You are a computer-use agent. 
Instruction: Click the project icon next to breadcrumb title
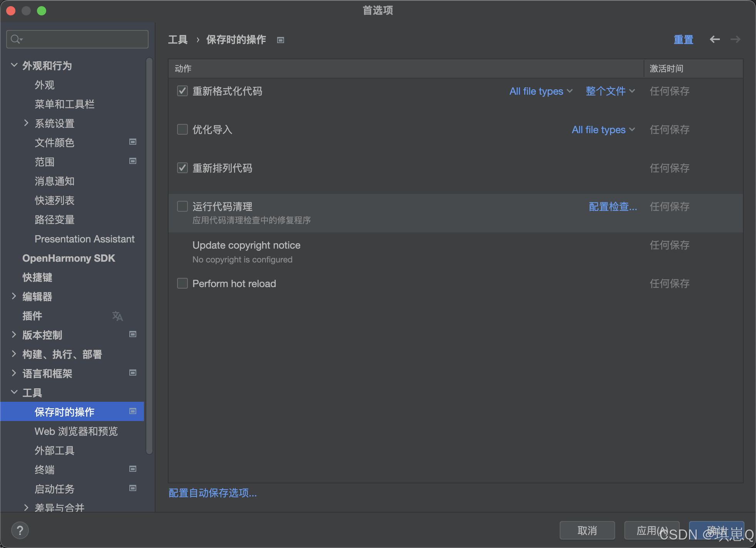pos(281,40)
